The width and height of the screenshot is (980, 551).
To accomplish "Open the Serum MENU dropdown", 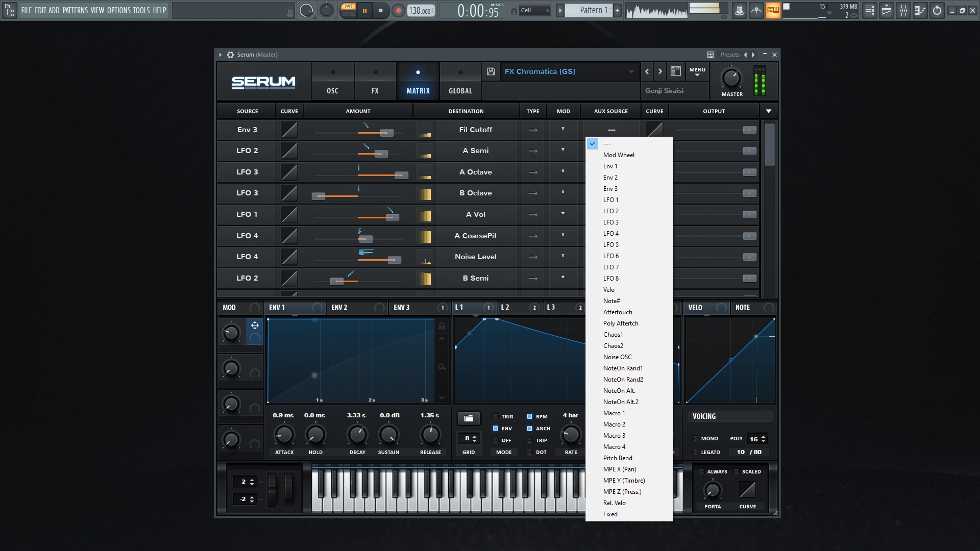I will tap(697, 71).
